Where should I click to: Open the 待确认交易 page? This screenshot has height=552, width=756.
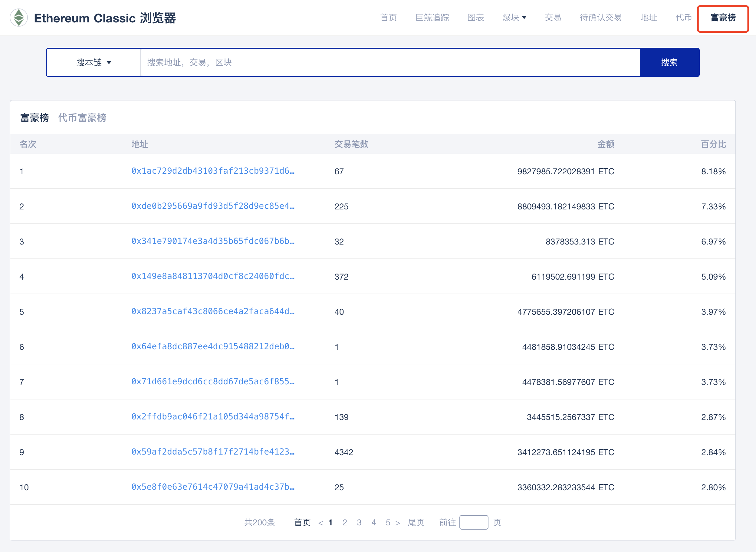coord(601,18)
